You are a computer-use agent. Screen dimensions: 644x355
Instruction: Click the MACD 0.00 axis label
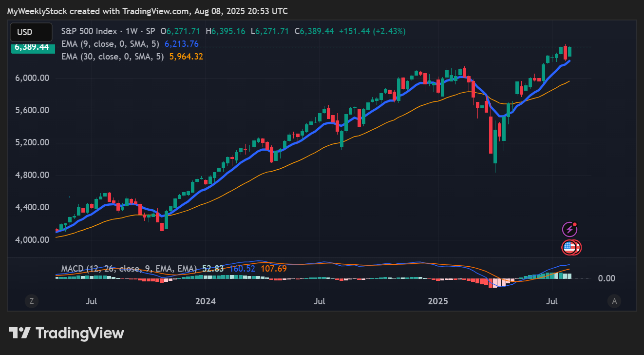pyautogui.click(x=606, y=278)
